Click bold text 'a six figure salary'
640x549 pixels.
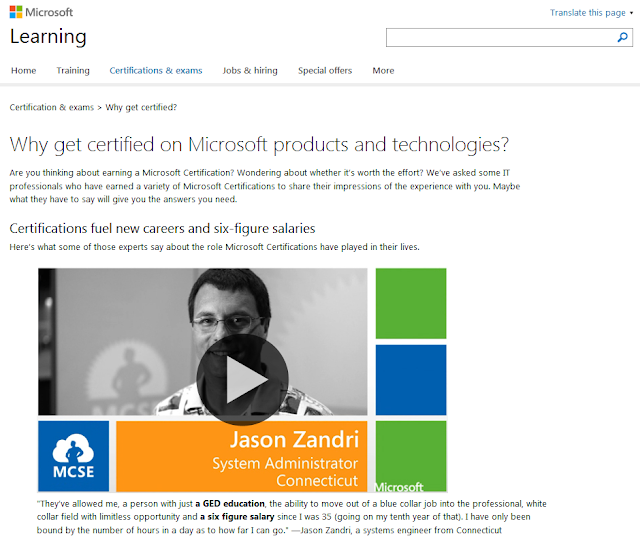pyautogui.click(x=237, y=517)
